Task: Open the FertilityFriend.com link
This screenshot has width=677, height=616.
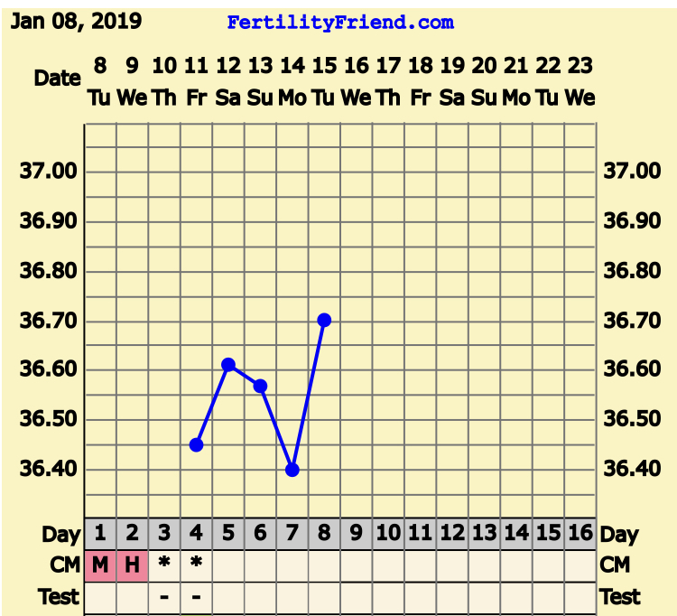Action: pyautogui.click(x=340, y=23)
